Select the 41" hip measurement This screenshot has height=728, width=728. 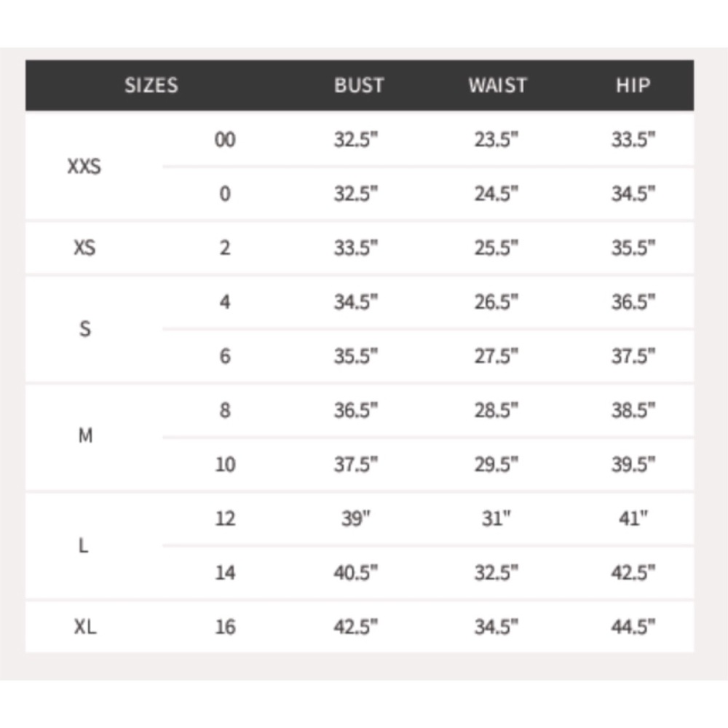(x=633, y=518)
